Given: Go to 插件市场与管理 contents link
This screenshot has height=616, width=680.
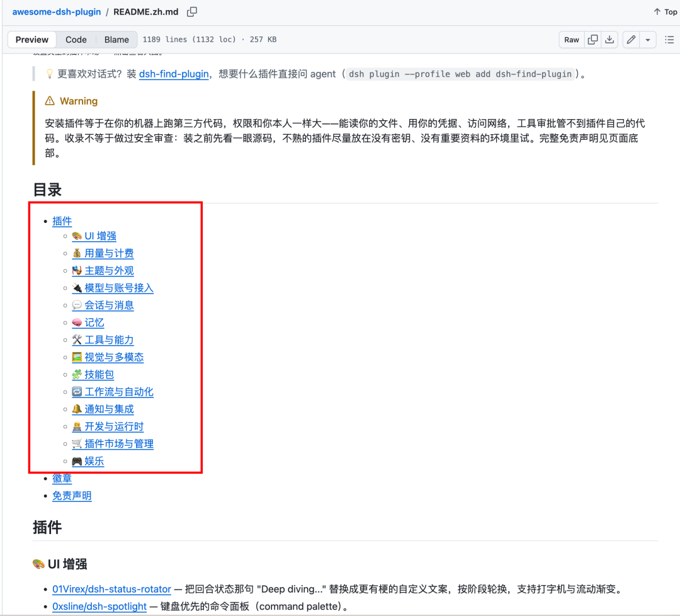Looking at the screenshot, I should click(113, 444).
